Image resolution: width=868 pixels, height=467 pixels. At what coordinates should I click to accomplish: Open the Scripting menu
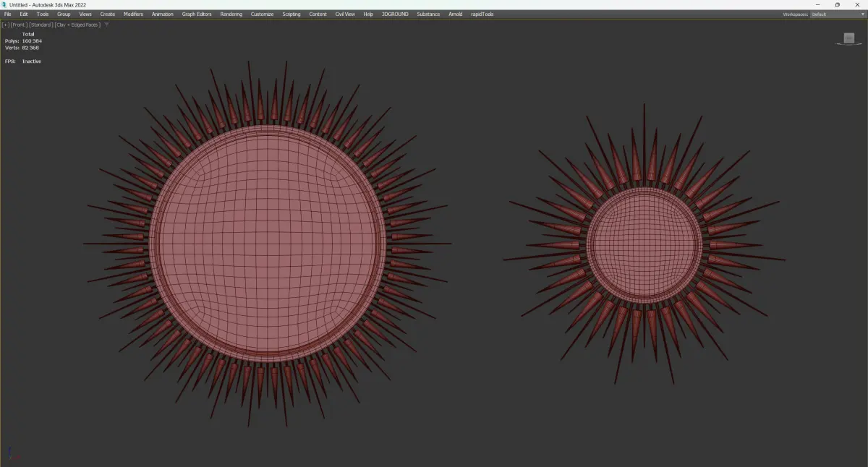[x=292, y=14]
